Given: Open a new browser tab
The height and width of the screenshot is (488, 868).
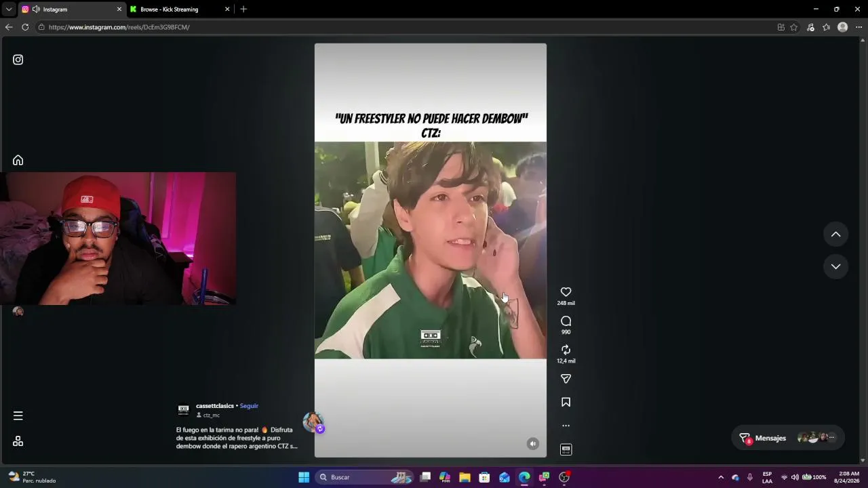Looking at the screenshot, I should (243, 9).
